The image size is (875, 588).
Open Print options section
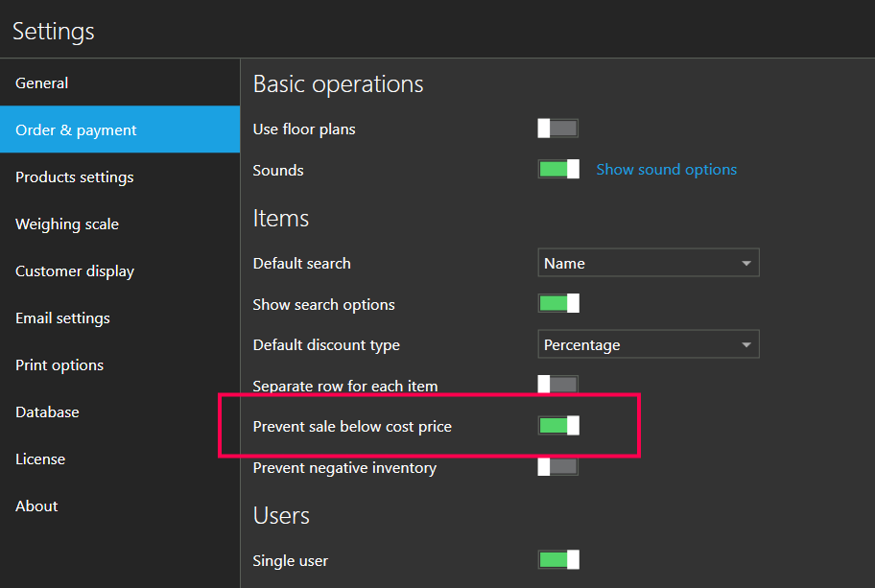click(59, 365)
